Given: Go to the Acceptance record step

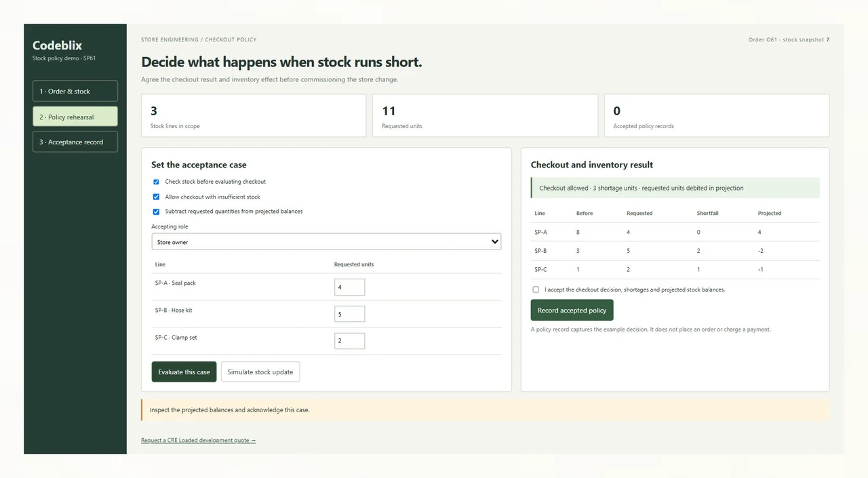Looking at the screenshot, I should tap(75, 142).
